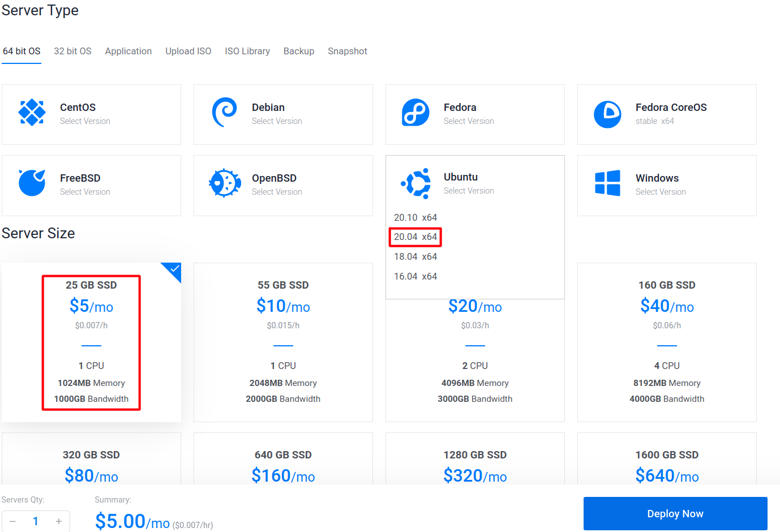The width and height of the screenshot is (780, 532).
Task: Open the Backup tab
Action: 299,51
